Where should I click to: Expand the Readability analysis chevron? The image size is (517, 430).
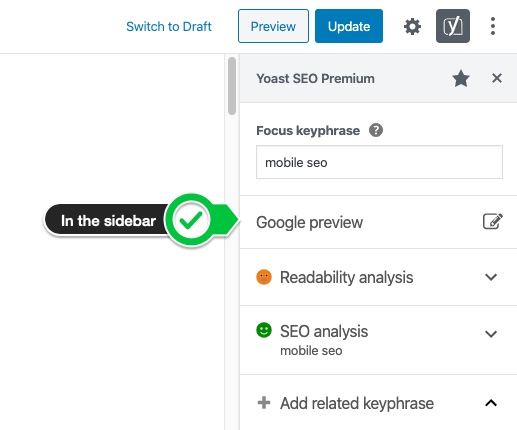tap(491, 277)
